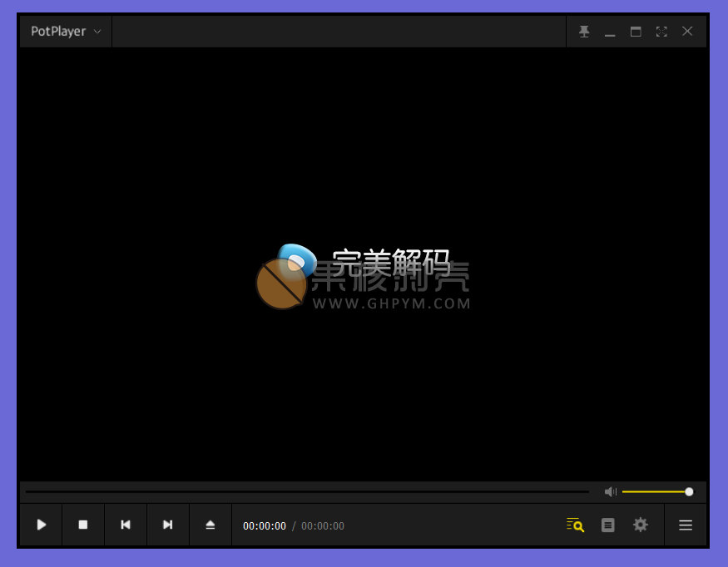This screenshot has height=567, width=728.
Task: Open the hamburger menu at bottom right
Action: (x=685, y=525)
